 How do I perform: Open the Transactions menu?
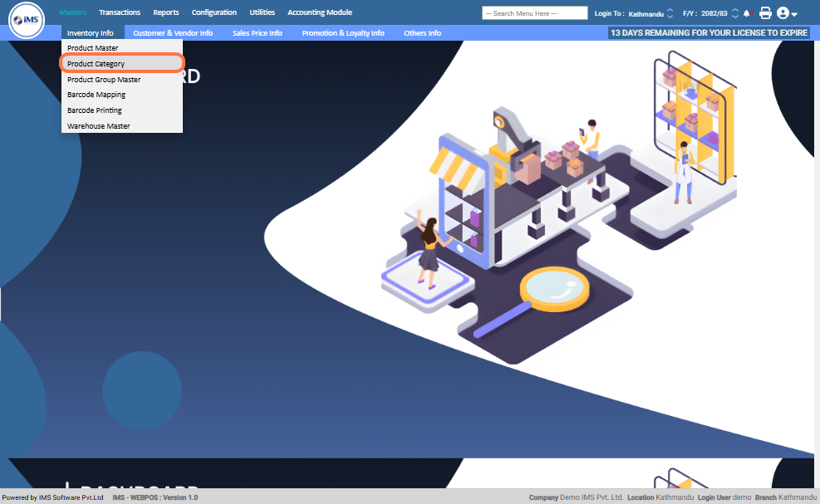[x=120, y=12]
